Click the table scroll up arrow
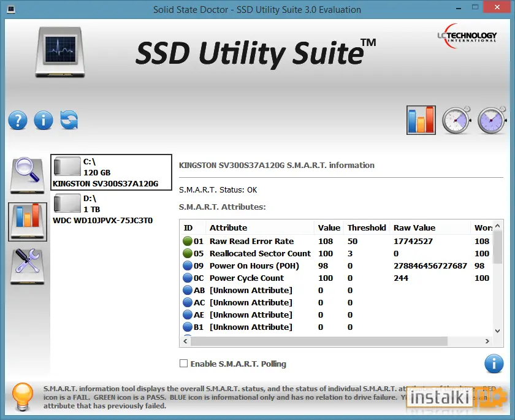Image resolution: width=515 pixels, height=420 pixels. point(498,226)
